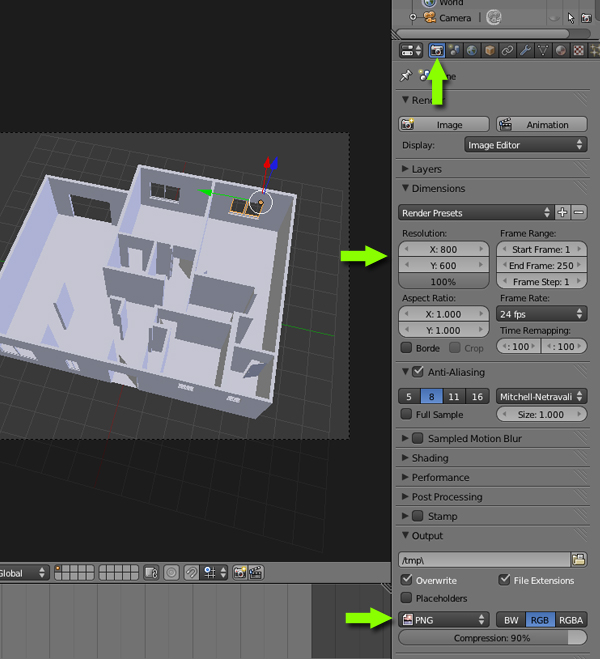Enable the Sampled Motion Blur checkbox
Screen dimensions: 600x659
418,438
